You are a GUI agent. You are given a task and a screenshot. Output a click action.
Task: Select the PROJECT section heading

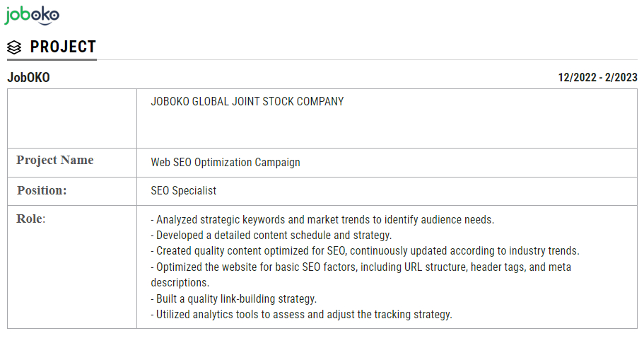tap(63, 47)
